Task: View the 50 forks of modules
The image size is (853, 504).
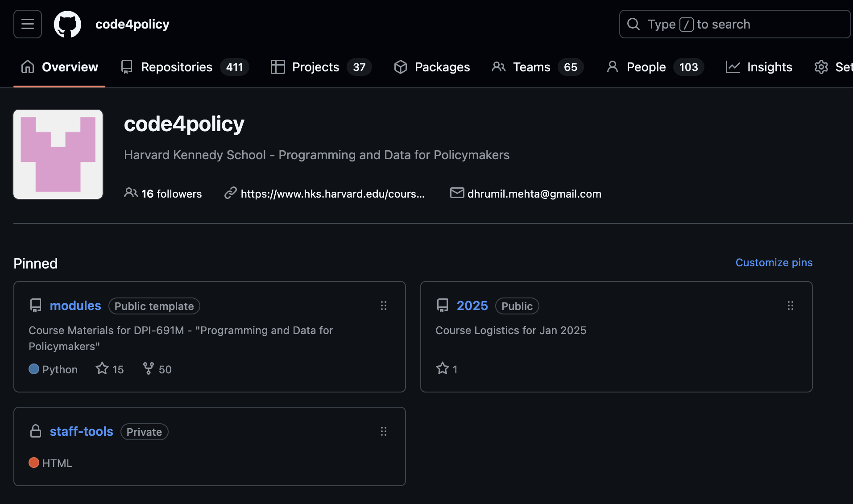Action: coord(157,369)
